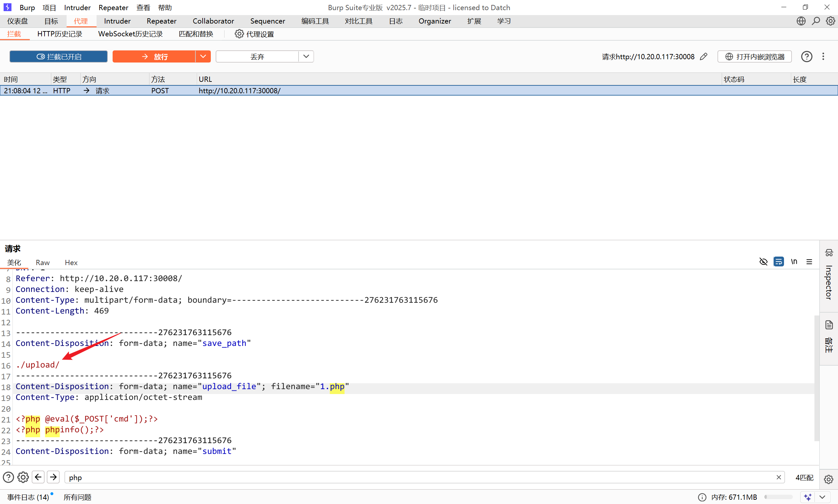
Task: Toggle the intercept is on button
Action: [x=59, y=56]
